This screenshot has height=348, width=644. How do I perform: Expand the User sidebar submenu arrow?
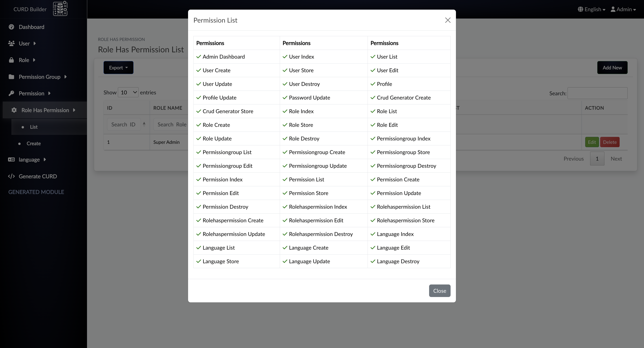pos(34,43)
